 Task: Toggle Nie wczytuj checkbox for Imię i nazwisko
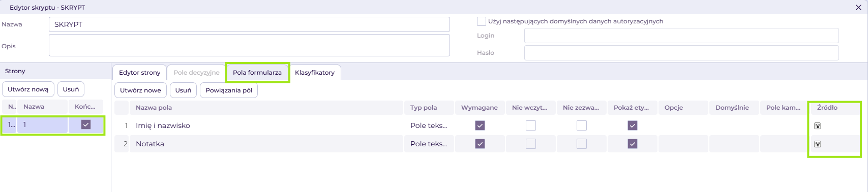(x=531, y=125)
